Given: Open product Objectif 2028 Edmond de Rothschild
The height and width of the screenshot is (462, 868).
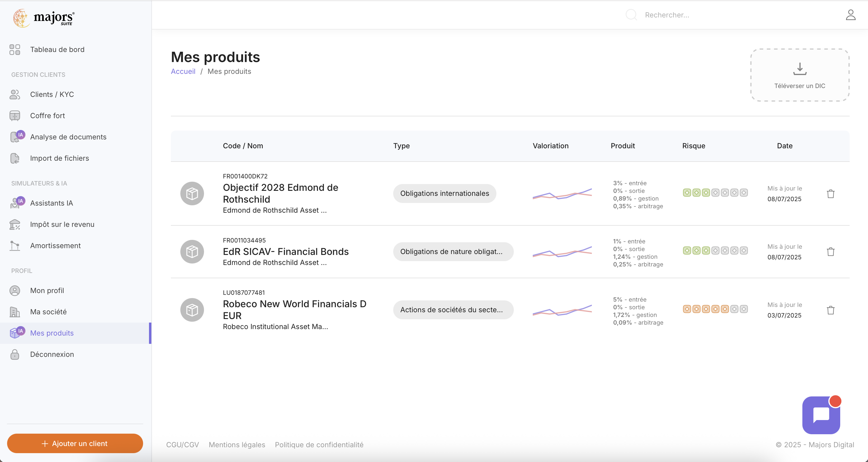Looking at the screenshot, I should click(280, 193).
